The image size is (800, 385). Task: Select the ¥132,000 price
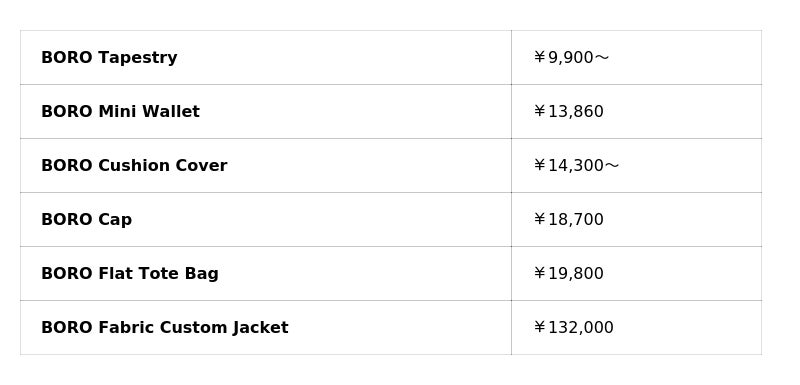pyautogui.click(x=573, y=328)
